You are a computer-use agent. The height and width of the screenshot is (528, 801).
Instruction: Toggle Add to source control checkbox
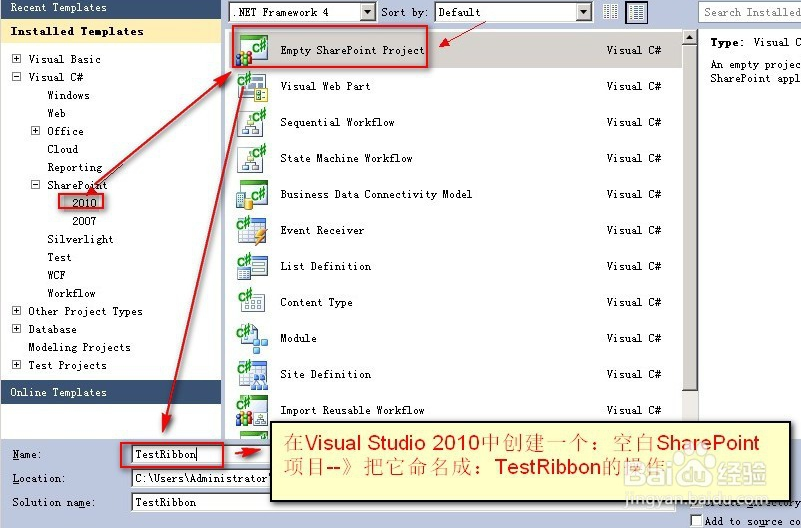pos(696,520)
